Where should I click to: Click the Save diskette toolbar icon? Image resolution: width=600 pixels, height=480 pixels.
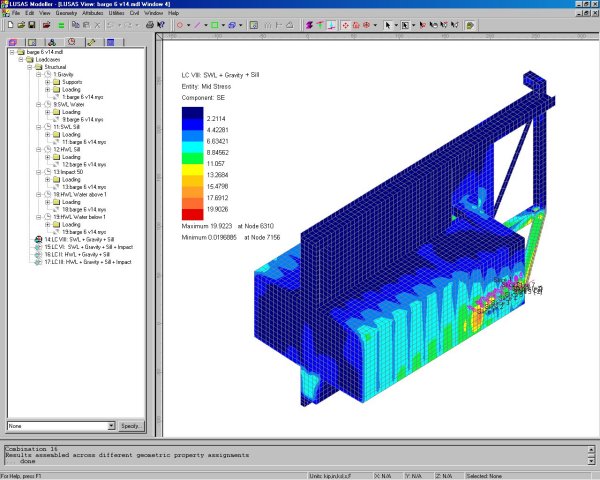[31, 24]
